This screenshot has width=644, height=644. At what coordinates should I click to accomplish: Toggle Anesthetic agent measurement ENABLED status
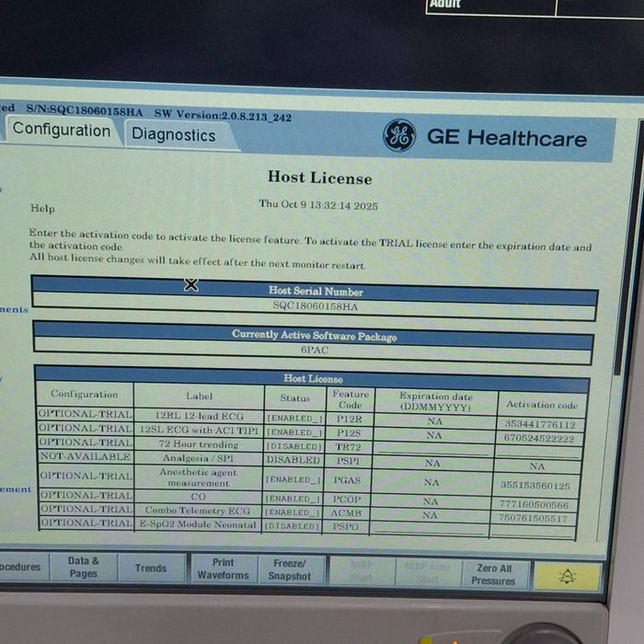click(293, 479)
